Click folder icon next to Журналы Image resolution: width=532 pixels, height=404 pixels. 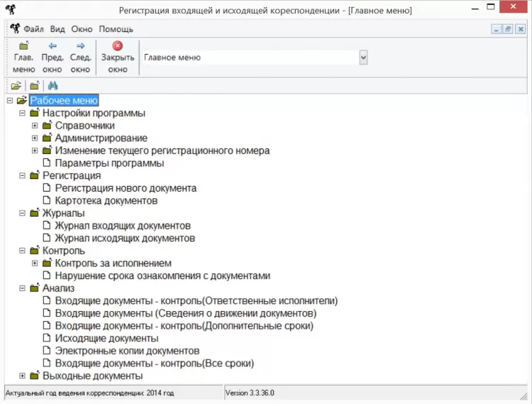[35, 213]
